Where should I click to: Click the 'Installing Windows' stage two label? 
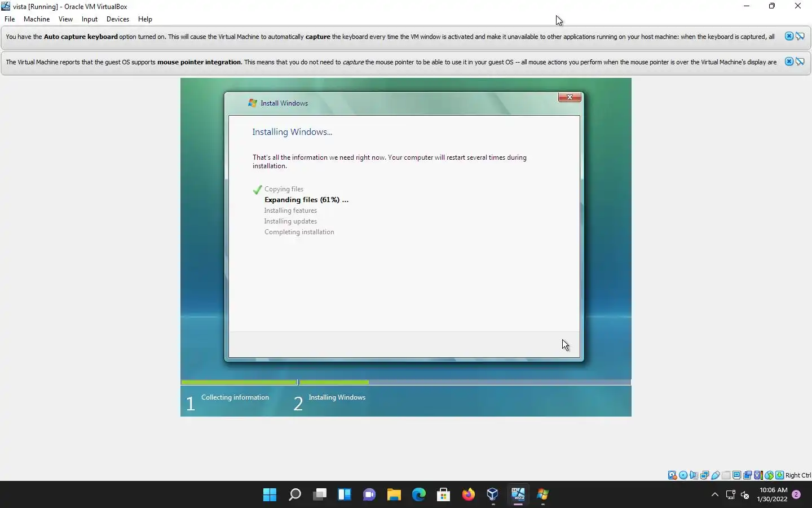coord(337,397)
